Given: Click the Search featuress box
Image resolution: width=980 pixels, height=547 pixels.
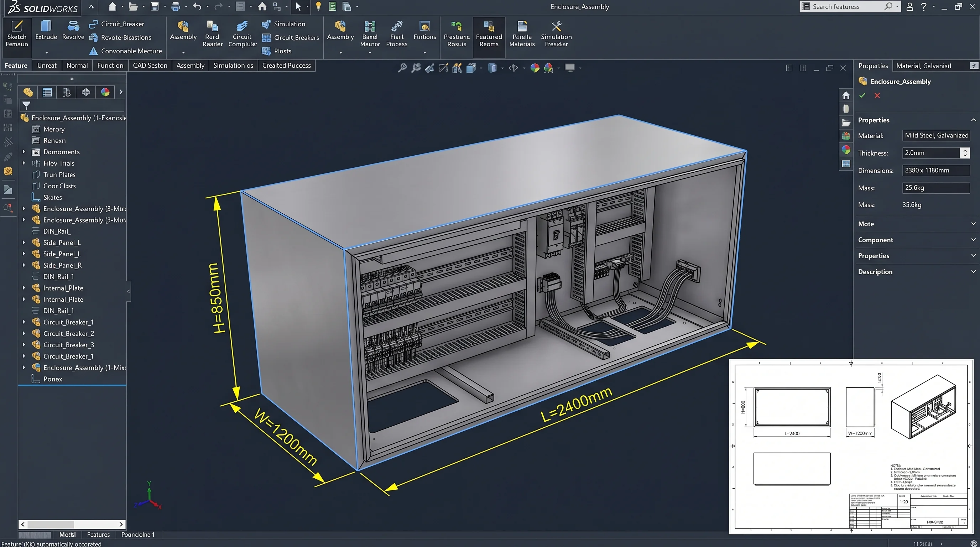Looking at the screenshot, I should tap(850, 6).
